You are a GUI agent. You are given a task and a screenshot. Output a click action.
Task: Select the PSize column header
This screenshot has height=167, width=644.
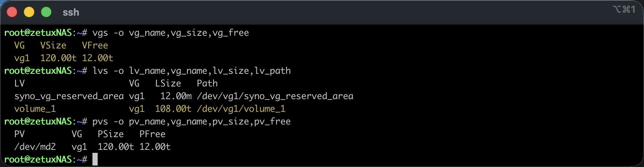[111, 134]
